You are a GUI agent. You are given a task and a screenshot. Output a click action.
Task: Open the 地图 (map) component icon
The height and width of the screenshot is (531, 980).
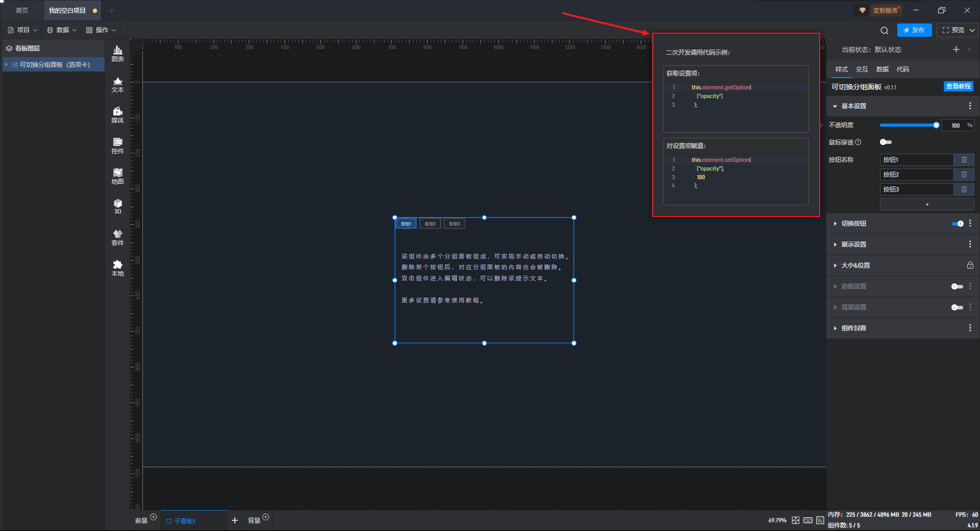click(117, 176)
